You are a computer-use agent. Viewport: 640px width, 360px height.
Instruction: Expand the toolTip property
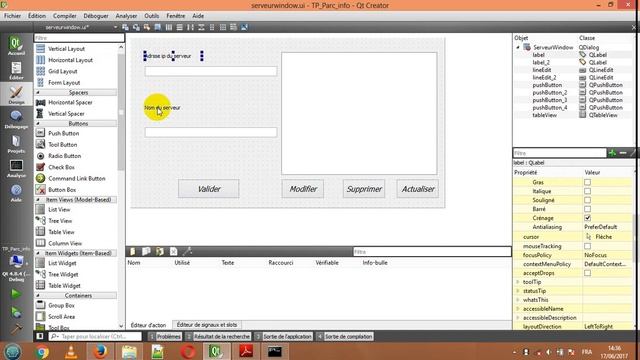[518, 282]
